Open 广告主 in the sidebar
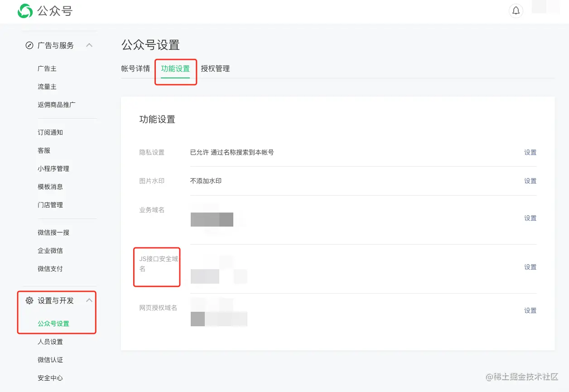Viewport: 569px width, 392px height. point(47,68)
